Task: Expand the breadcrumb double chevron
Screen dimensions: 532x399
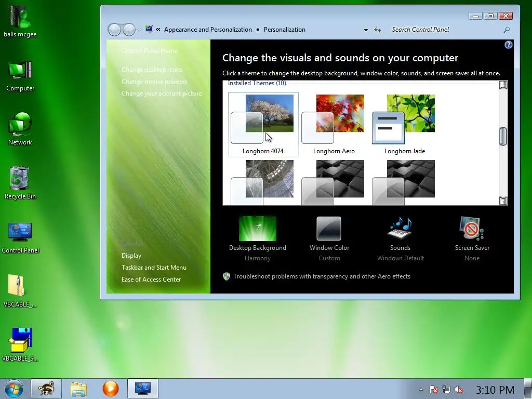Action: pyautogui.click(x=158, y=30)
